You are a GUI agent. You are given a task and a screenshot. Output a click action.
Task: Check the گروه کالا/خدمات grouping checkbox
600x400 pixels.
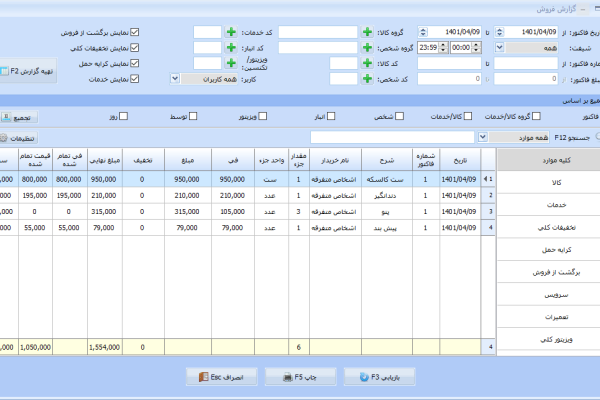536,116
